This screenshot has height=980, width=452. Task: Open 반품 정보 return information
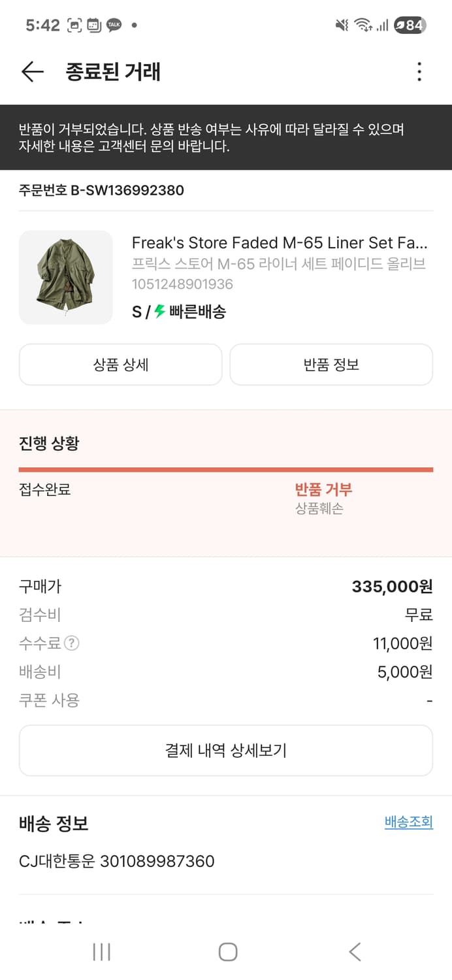(x=331, y=365)
